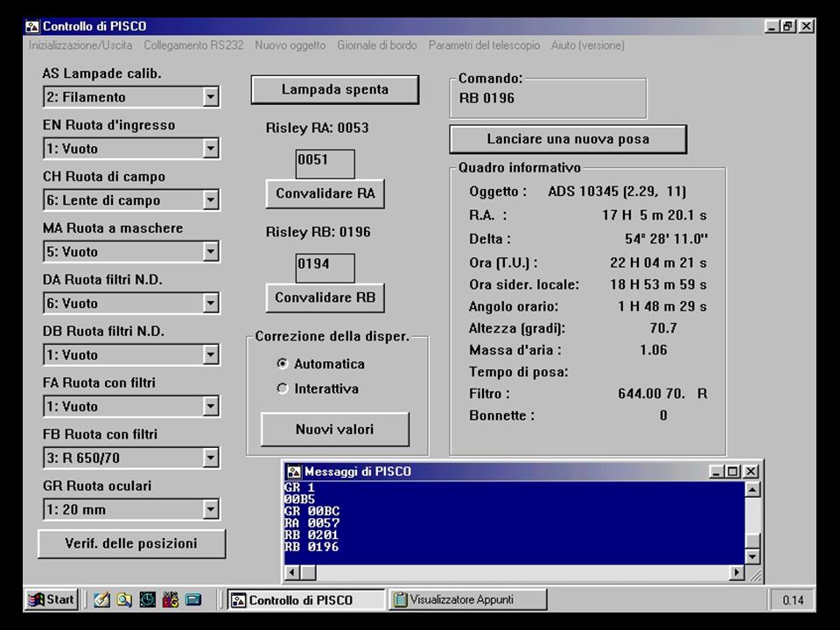Click the first quick launch icon beside Start
Screen dimensions: 840x630
click(x=102, y=599)
